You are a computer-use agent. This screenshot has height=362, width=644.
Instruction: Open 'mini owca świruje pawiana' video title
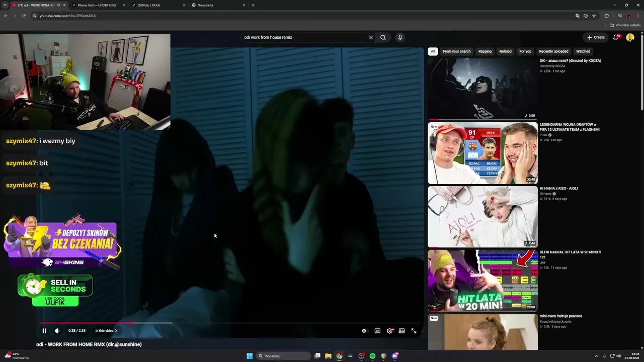560,316
